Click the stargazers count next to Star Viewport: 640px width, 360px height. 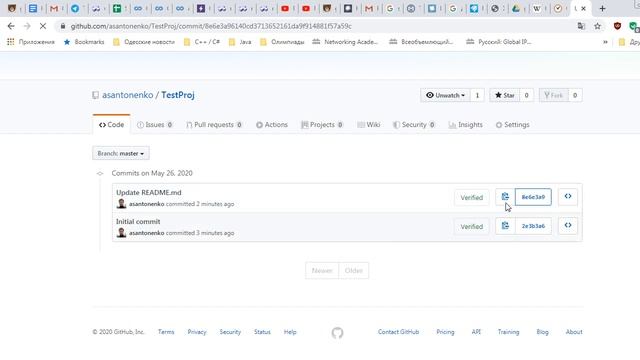point(527,95)
